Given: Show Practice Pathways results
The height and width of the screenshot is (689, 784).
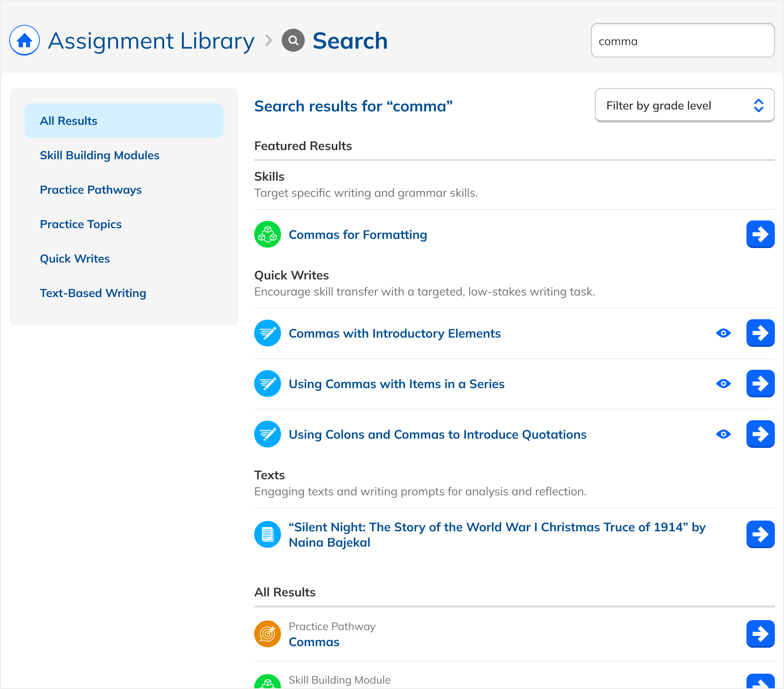Looking at the screenshot, I should click(90, 190).
